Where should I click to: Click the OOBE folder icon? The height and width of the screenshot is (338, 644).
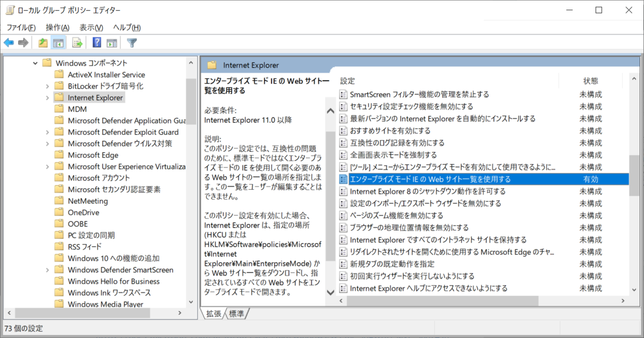click(59, 224)
